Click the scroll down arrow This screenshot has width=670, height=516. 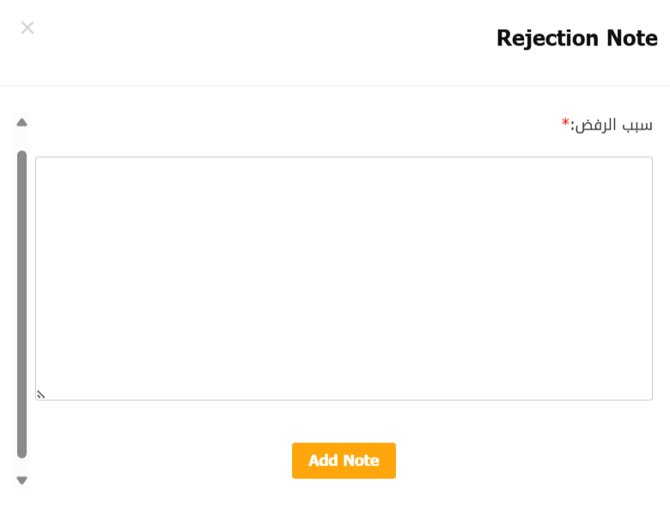tap(22, 480)
